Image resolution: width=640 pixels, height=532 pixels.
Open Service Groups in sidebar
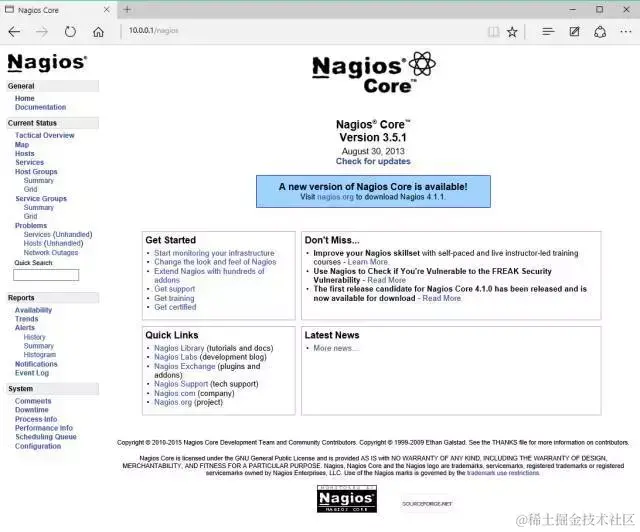tap(41, 198)
